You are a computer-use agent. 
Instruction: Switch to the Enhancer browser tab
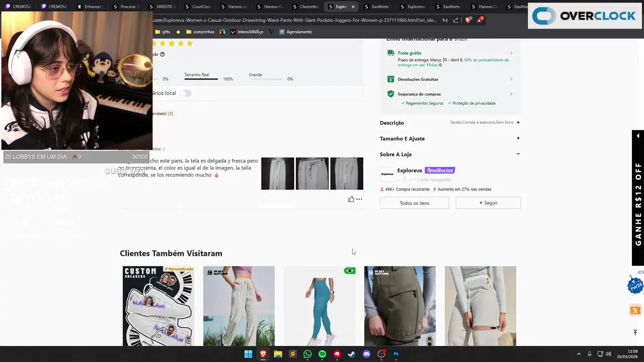[x=90, y=7]
